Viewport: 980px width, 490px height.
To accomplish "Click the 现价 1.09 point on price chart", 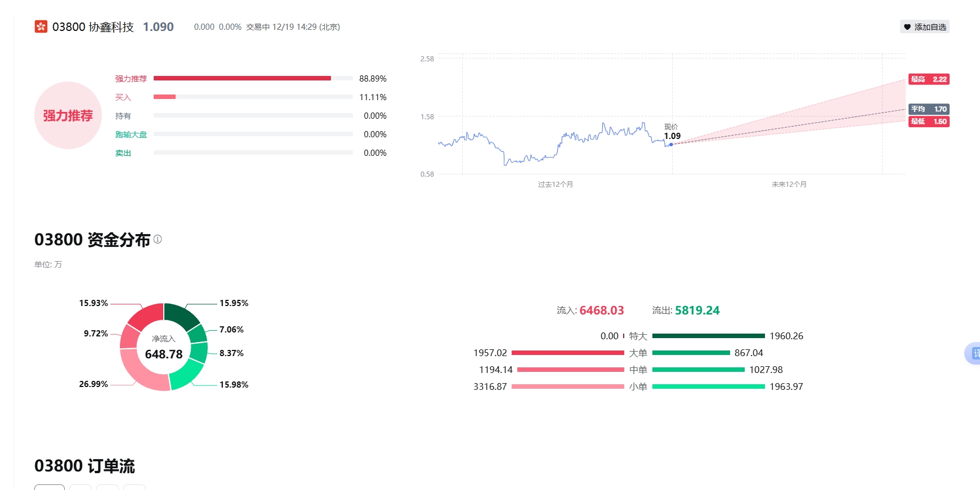I will point(671,145).
